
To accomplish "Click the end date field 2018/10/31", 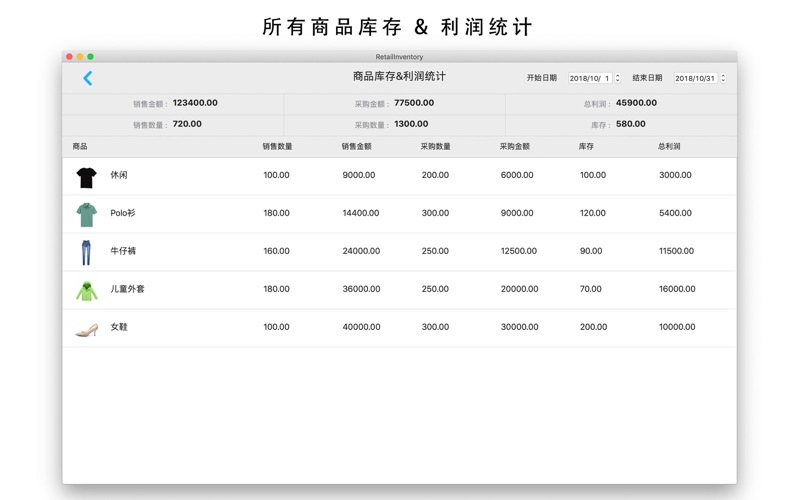I will 695,78.
